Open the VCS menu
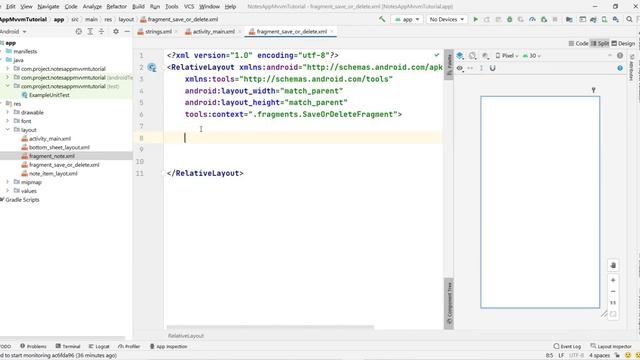The height and width of the screenshot is (360, 640). [189, 7]
